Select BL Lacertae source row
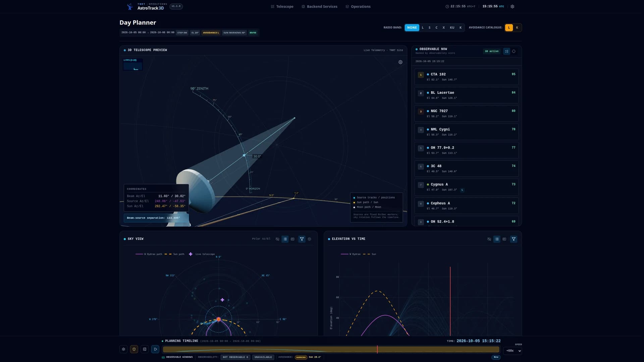Image resolution: width=644 pixels, height=362 pixels. coord(467,95)
